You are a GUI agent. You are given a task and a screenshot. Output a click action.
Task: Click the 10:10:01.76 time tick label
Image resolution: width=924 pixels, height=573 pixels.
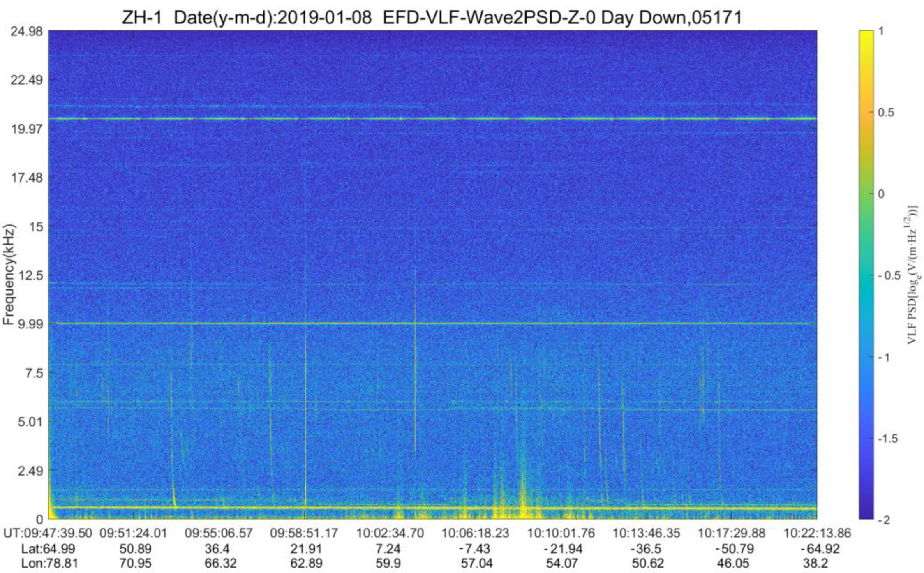[x=561, y=533]
